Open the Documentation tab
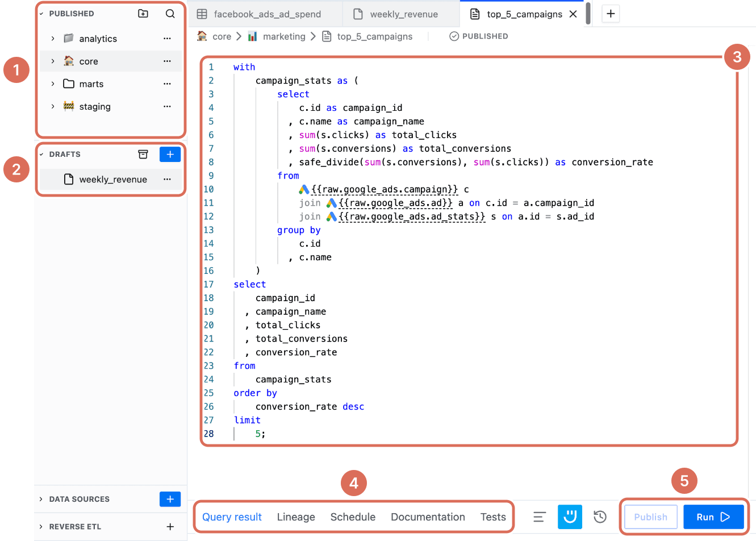The width and height of the screenshot is (756, 541). tap(428, 517)
